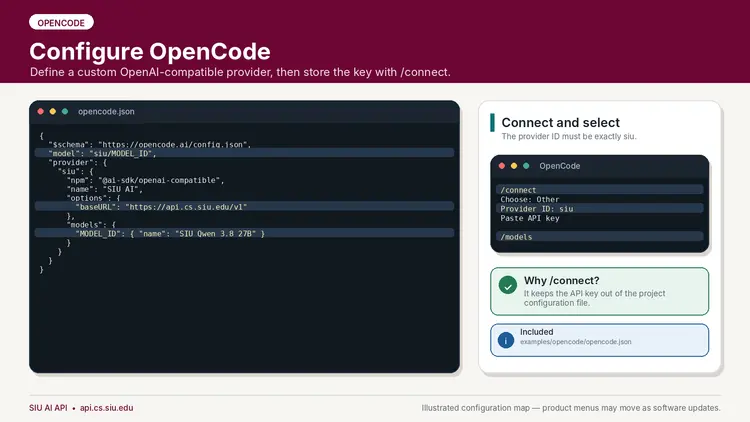Click the "provider": { line
The width and height of the screenshot is (750, 422).
(77, 162)
